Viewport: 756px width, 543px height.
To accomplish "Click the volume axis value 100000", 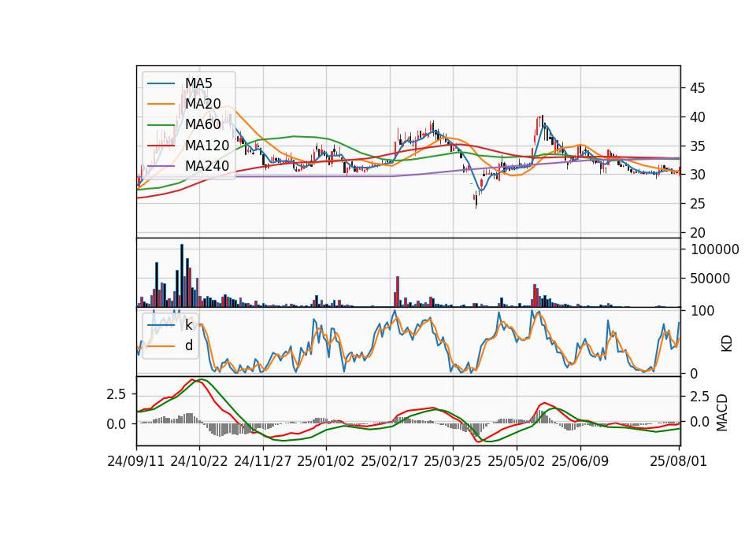I will 715,249.
